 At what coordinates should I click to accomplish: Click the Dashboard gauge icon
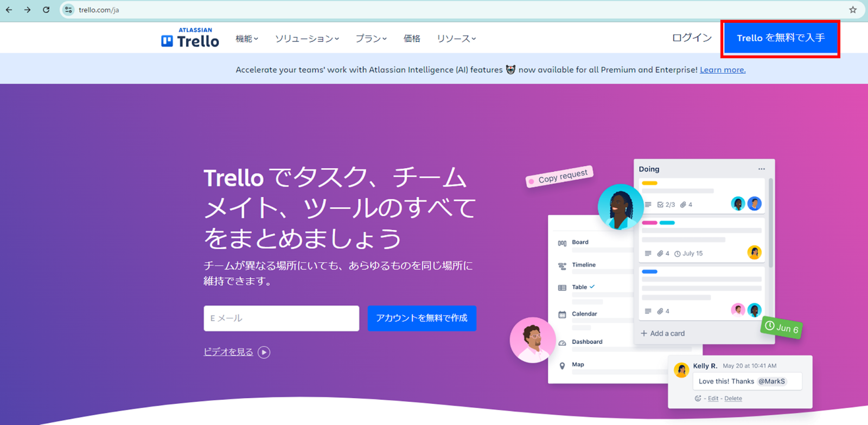(562, 343)
